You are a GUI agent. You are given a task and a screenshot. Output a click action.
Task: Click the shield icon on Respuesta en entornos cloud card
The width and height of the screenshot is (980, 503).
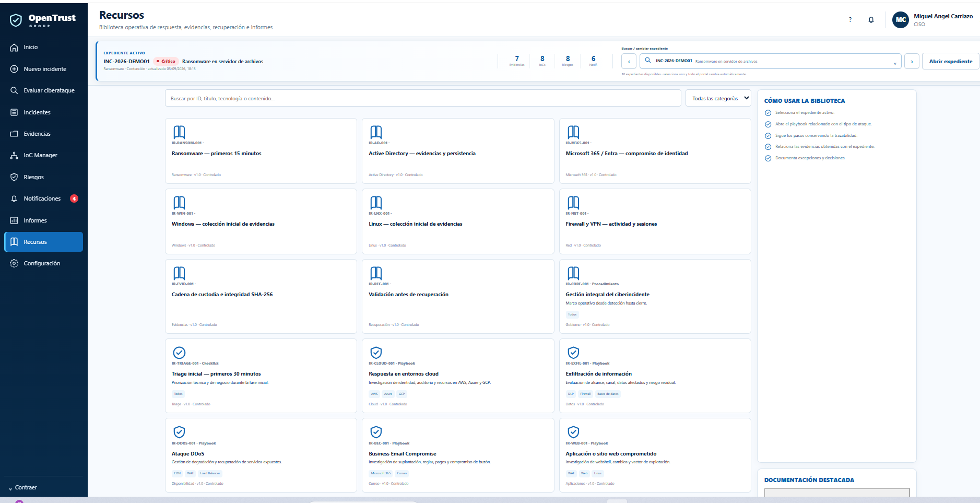pyautogui.click(x=376, y=353)
